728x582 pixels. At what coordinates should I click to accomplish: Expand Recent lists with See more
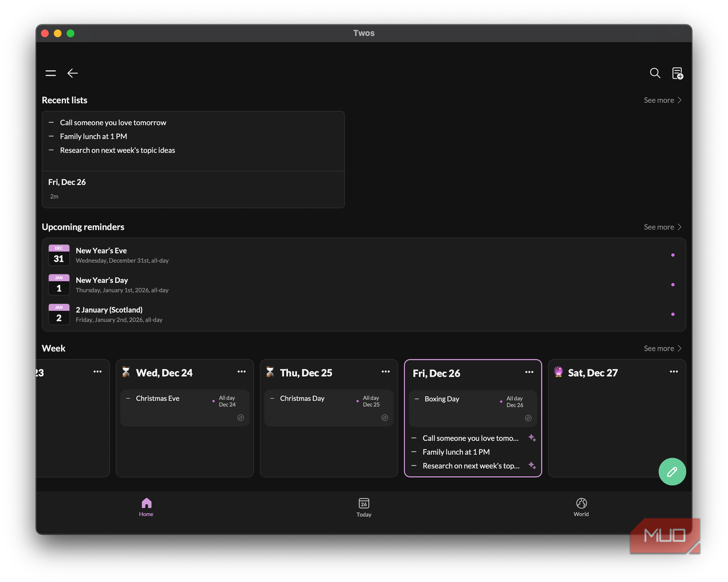click(662, 100)
